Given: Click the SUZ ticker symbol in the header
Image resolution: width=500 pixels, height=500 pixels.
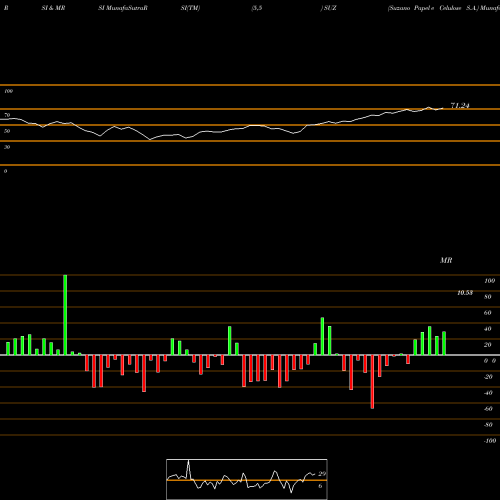Looking at the screenshot, I should (x=330, y=8).
